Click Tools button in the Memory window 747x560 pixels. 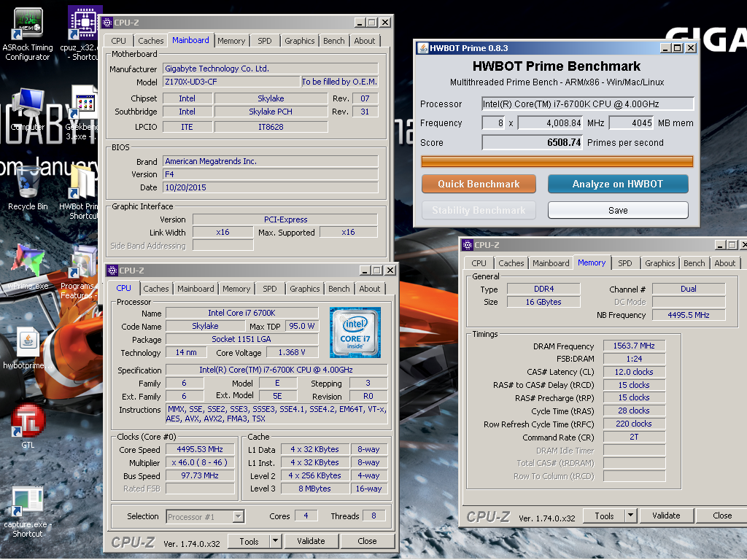(x=605, y=516)
